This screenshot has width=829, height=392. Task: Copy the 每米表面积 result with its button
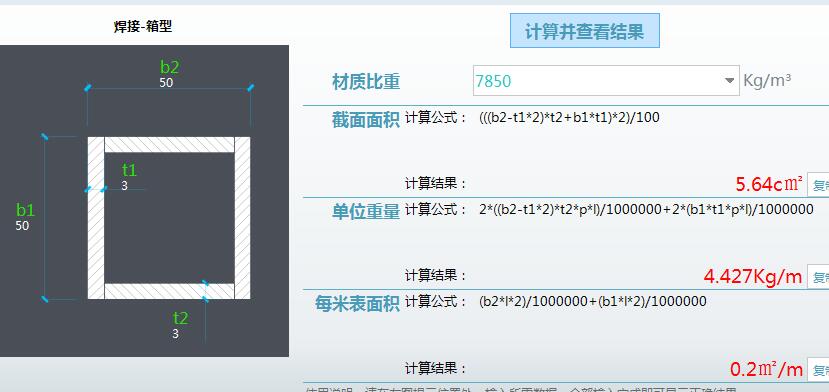click(x=818, y=369)
